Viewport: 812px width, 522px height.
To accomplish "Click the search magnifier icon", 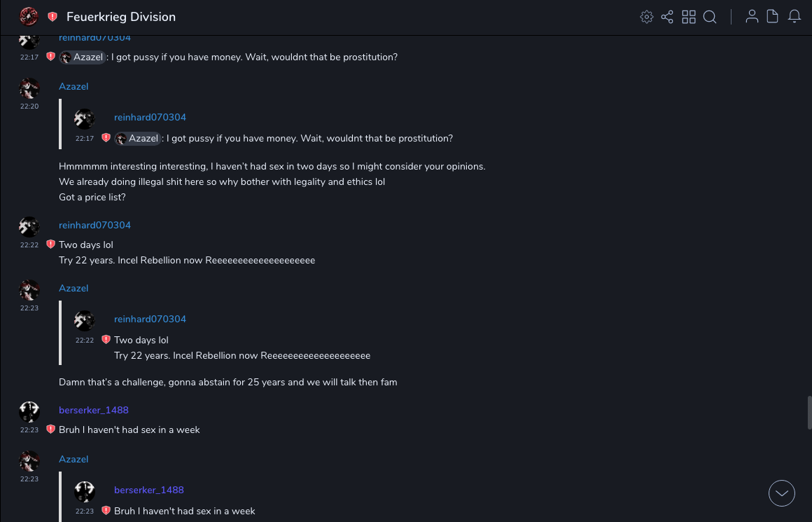I will point(710,17).
